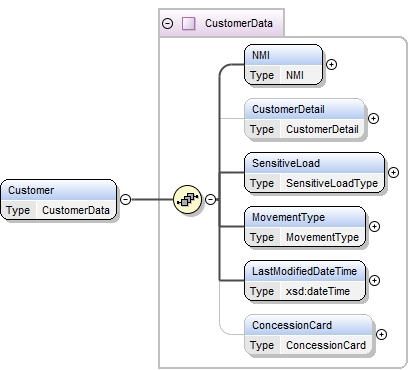
Task: Expand the MovementType element
Action: [374, 226]
